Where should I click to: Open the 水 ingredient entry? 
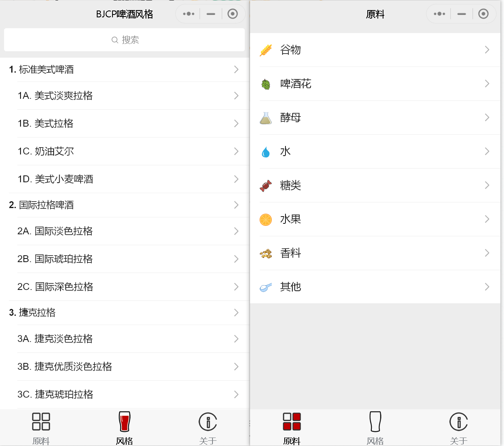click(375, 151)
